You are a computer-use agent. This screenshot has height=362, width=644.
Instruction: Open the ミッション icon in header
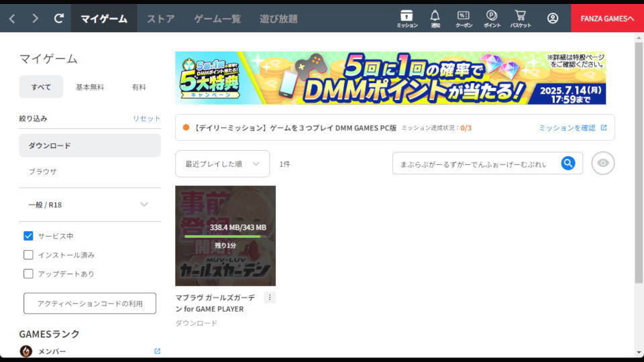pos(407,19)
